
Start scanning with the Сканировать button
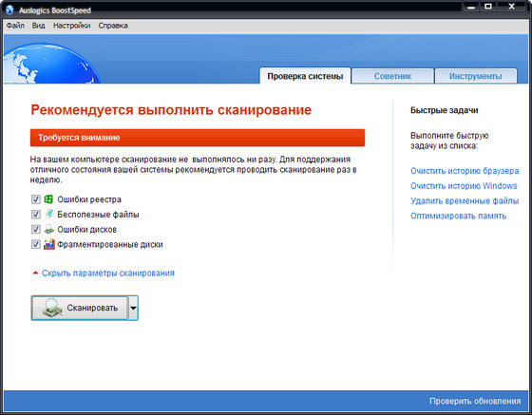point(80,308)
